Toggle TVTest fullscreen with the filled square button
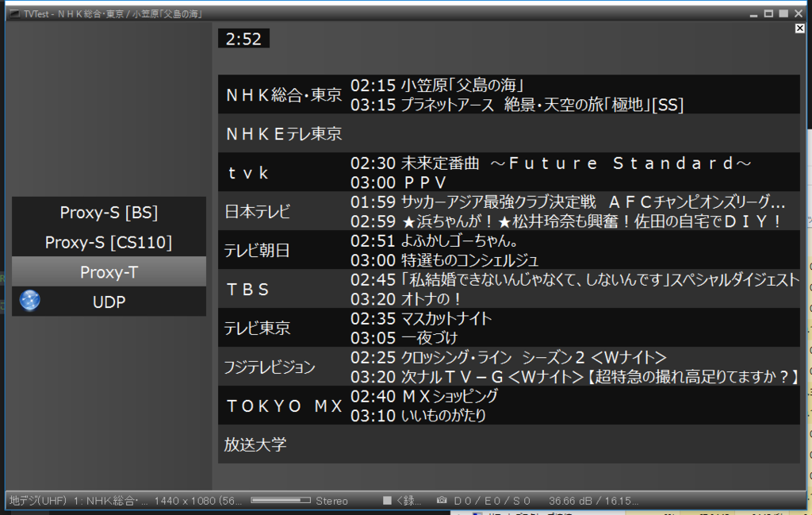The height and width of the screenshot is (515, 812). tap(783, 13)
